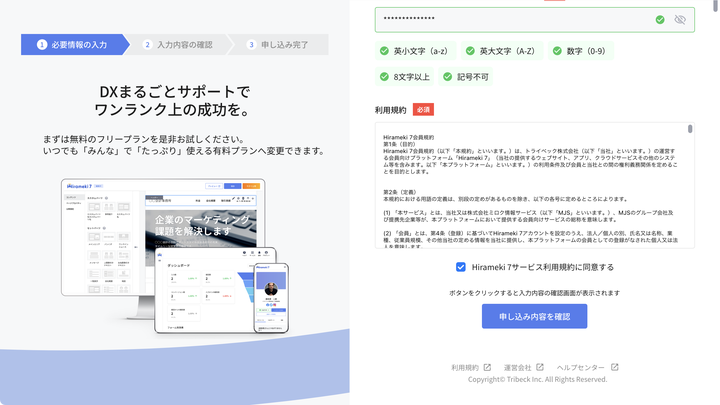720x405 pixels.
Task: Select step 3 申し込み完了
Action: pos(279,45)
